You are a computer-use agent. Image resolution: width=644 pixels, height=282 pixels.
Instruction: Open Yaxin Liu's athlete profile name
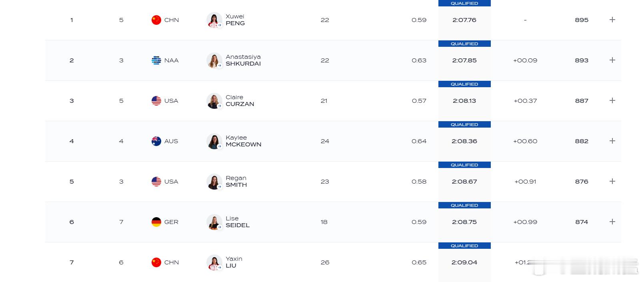pyautogui.click(x=234, y=262)
